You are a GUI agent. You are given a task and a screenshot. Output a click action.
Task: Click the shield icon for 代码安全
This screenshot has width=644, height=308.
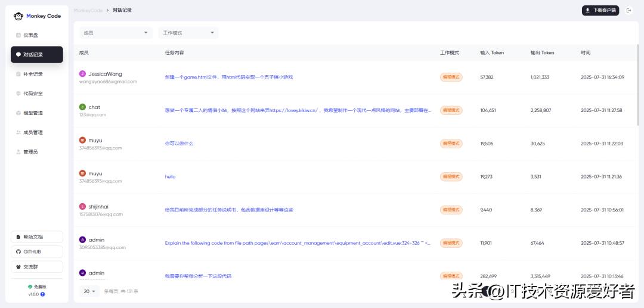18,94
